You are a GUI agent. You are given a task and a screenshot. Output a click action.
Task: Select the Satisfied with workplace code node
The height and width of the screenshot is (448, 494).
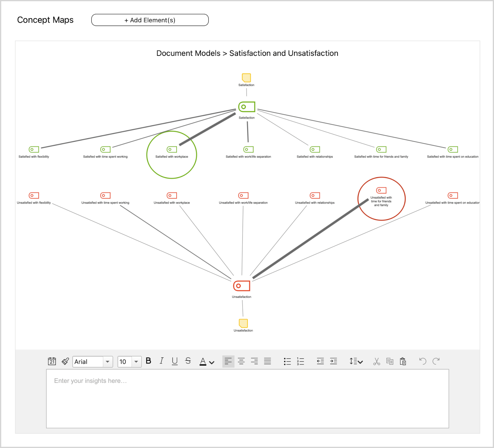tap(172, 149)
